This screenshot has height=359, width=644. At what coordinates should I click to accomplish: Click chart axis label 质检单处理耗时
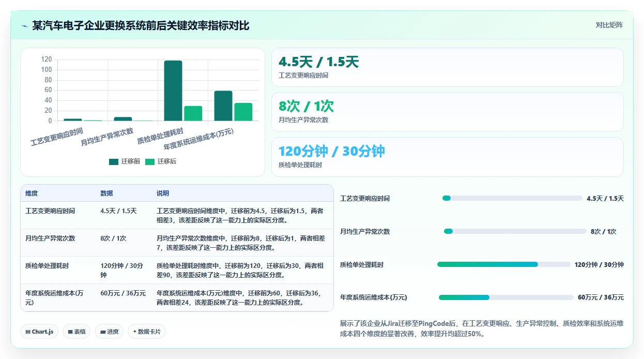[160, 136]
